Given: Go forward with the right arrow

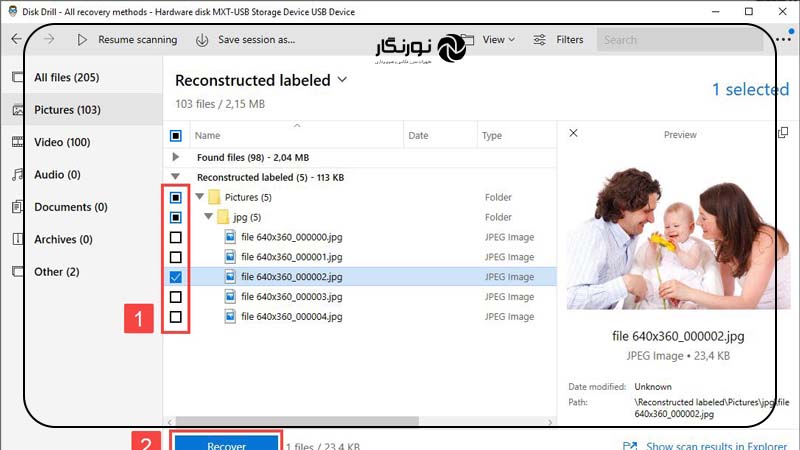Looking at the screenshot, I should 49,39.
